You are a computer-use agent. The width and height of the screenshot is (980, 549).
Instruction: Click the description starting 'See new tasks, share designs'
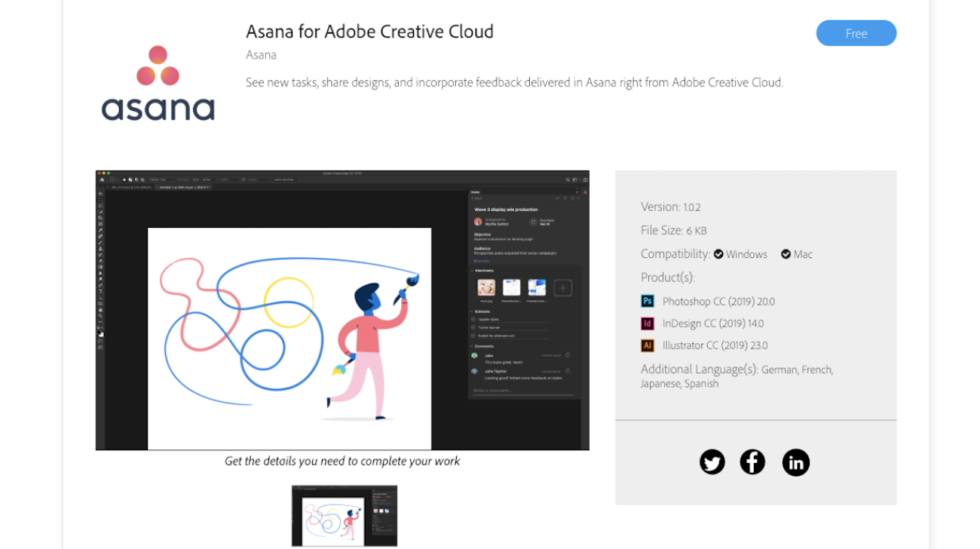514,82
